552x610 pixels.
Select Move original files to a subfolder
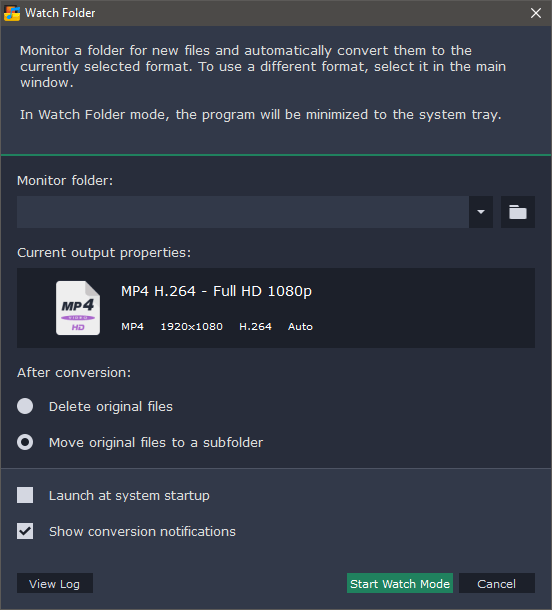click(x=25, y=442)
